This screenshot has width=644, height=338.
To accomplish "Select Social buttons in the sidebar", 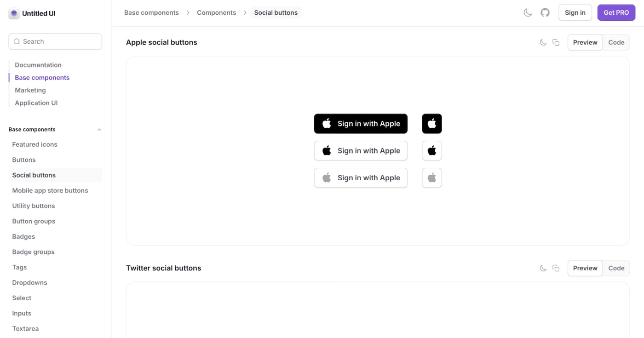I will pyautogui.click(x=34, y=175).
